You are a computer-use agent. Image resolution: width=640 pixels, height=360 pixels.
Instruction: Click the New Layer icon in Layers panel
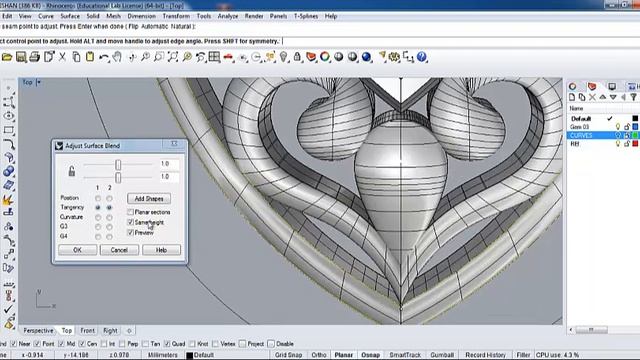[572, 97]
